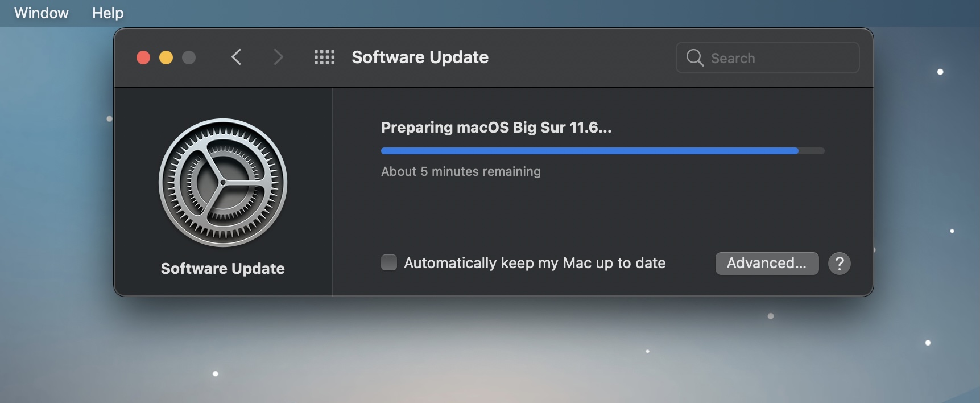The height and width of the screenshot is (403, 980).
Task: Click the Software Update window title text
Action: 420,57
